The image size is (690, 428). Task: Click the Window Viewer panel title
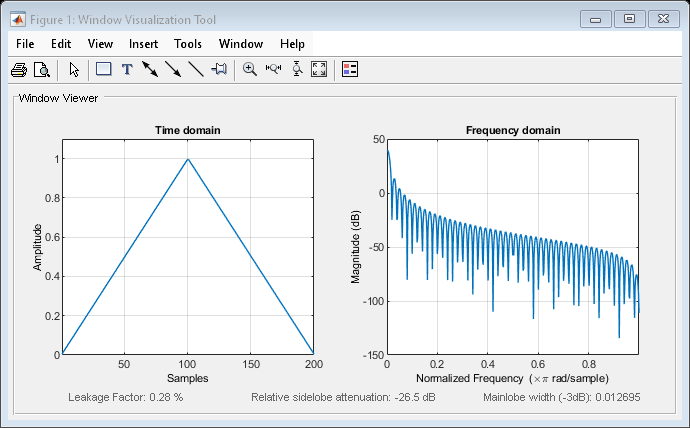click(59, 98)
